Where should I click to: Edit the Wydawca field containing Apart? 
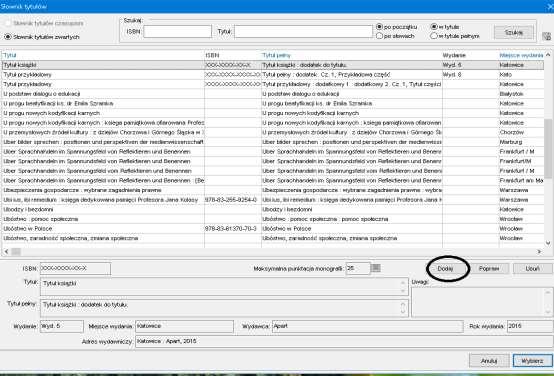367,326
